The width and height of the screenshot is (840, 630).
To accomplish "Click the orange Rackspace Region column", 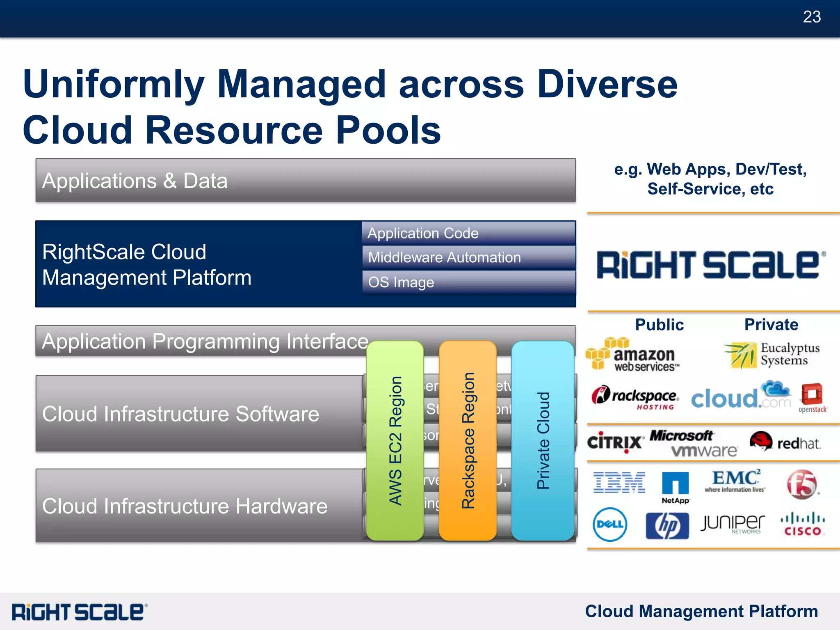I will [467, 440].
